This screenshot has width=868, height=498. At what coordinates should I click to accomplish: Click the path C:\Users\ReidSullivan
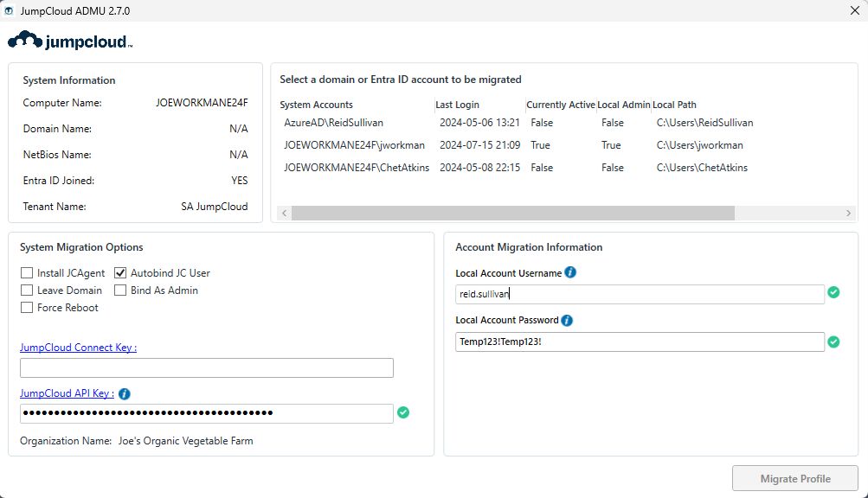(x=704, y=123)
